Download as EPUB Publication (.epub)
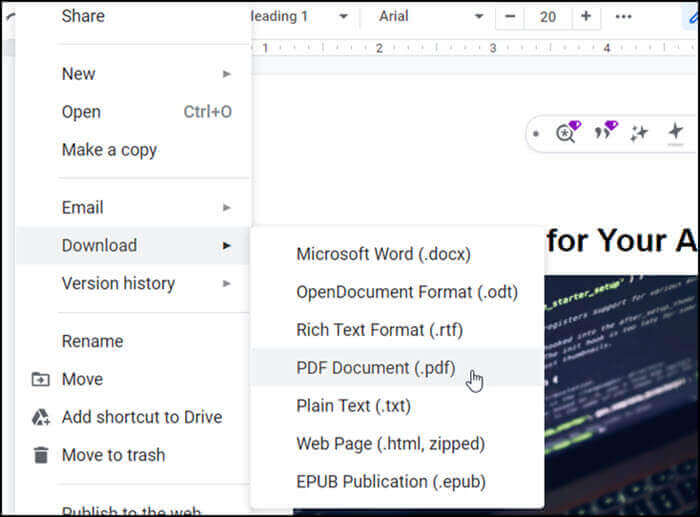The height and width of the screenshot is (517, 700). pyautogui.click(x=397, y=482)
